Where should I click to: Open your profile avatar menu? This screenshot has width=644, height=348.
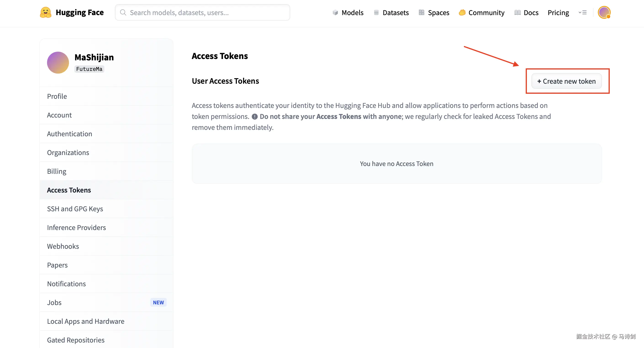(x=604, y=12)
